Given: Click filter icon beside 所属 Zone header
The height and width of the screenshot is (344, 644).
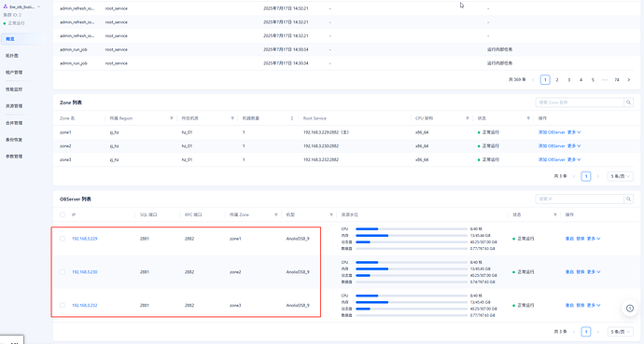Looking at the screenshot, I should (275, 214).
